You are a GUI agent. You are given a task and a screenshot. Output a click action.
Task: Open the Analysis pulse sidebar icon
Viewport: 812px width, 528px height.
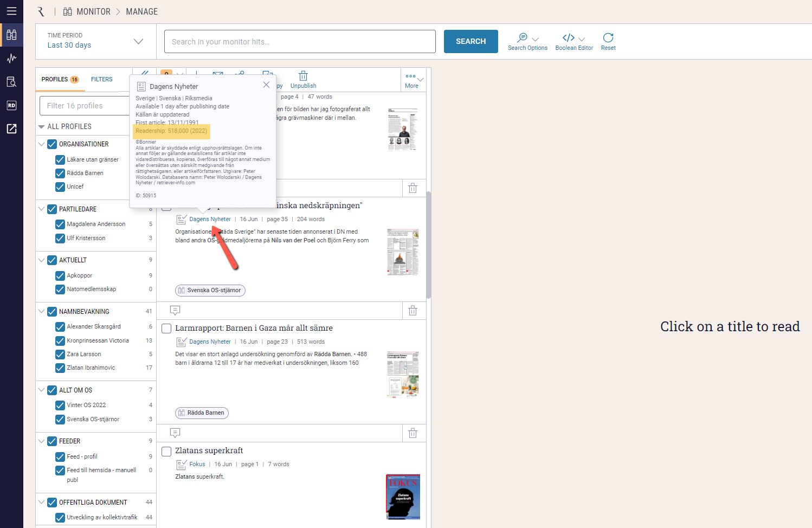point(11,58)
